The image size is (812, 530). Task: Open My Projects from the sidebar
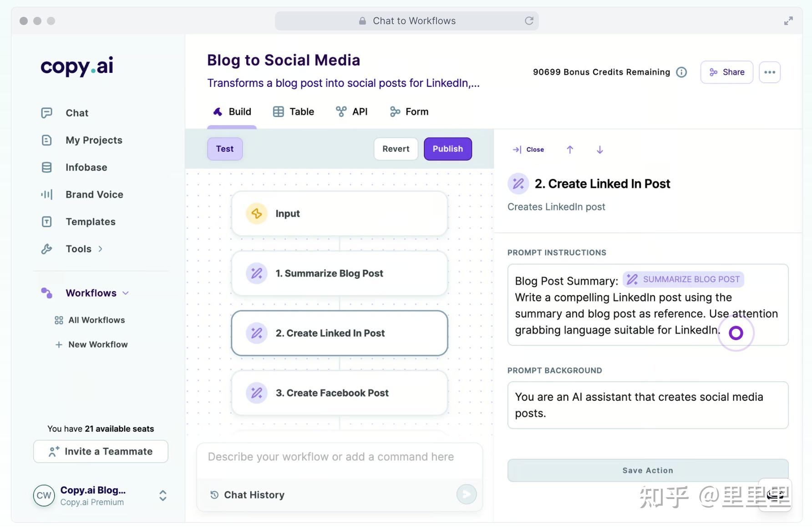pyautogui.click(x=94, y=140)
